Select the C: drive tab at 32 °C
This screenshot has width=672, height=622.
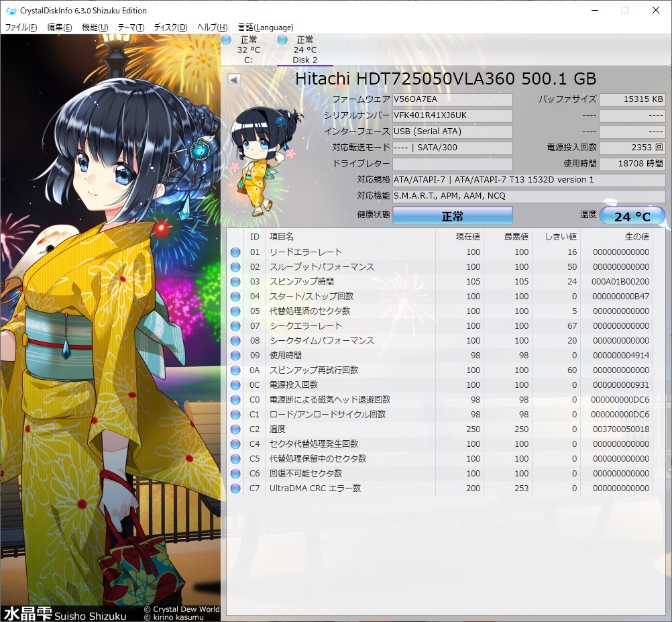[x=249, y=50]
